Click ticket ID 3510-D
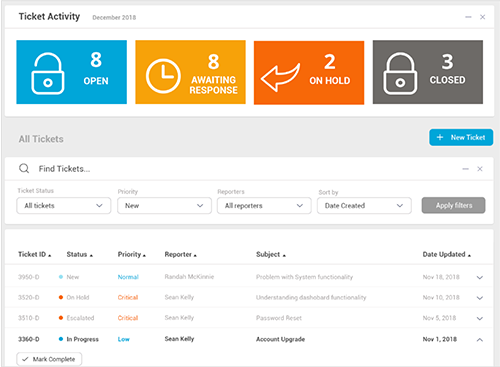The image size is (500, 367). point(29,318)
